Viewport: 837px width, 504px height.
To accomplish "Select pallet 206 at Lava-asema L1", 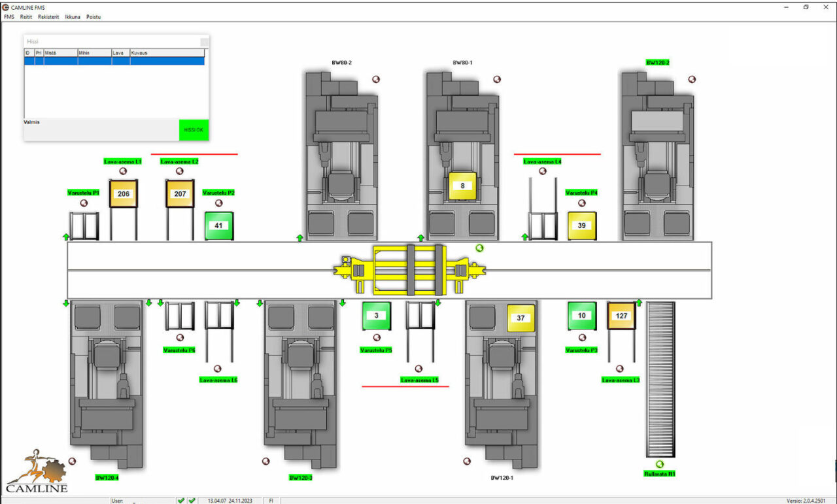I will point(123,194).
